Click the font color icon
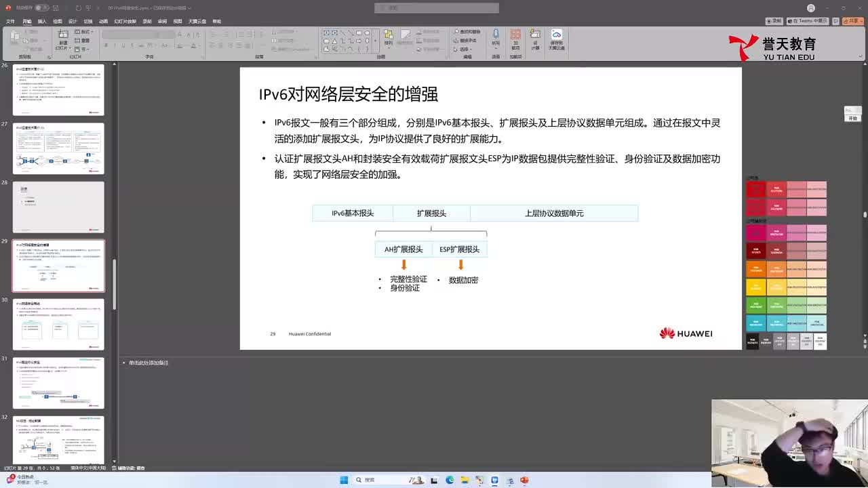868x488 pixels. point(194,45)
